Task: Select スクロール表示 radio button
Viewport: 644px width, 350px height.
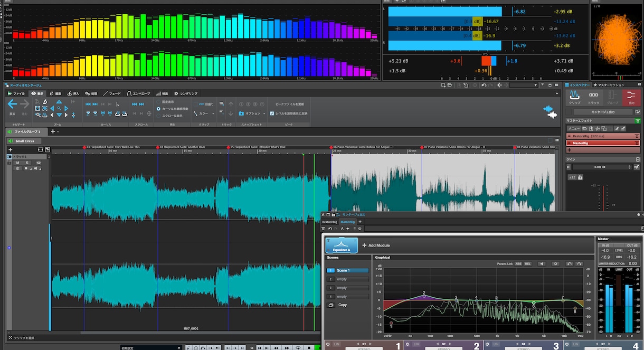Action: pyautogui.click(x=159, y=116)
